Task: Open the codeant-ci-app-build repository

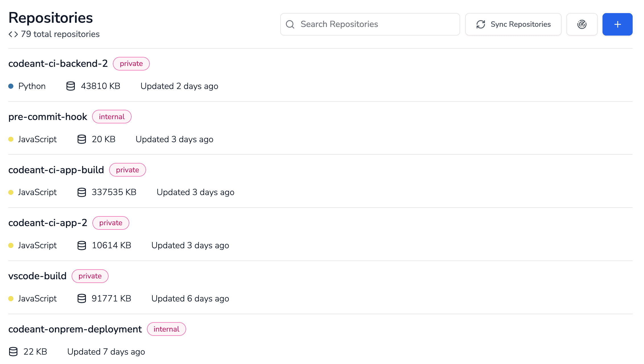Action: click(x=56, y=170)
